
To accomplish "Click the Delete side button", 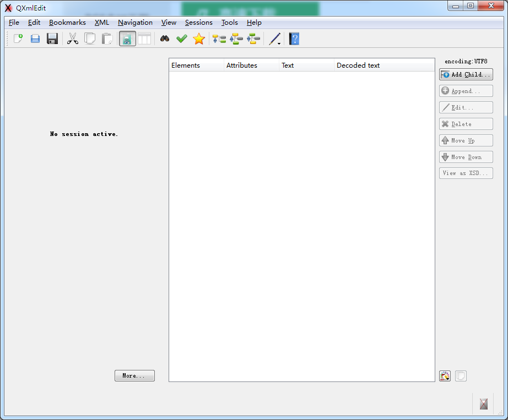I will click(466, 124).
